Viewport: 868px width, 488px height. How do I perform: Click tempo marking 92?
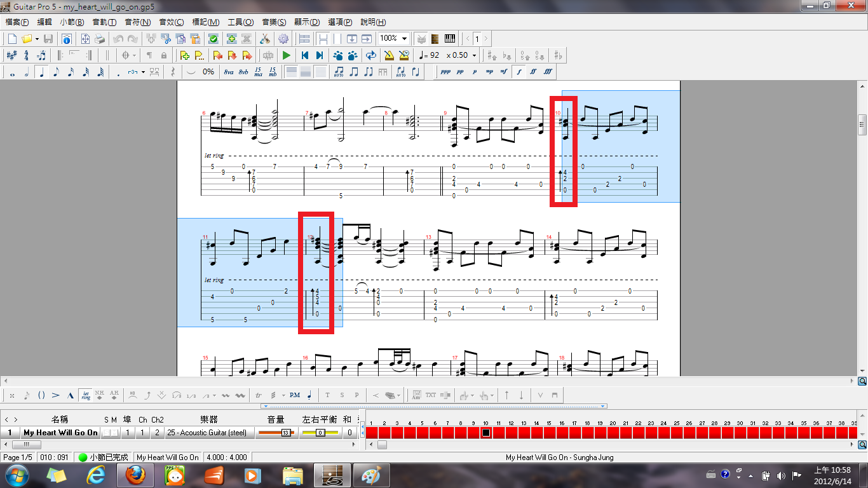point(429,55)
